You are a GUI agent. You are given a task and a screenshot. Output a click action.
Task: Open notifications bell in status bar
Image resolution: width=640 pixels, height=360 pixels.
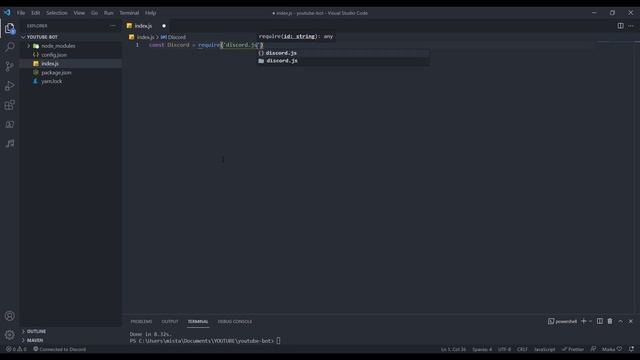point(631,349)
